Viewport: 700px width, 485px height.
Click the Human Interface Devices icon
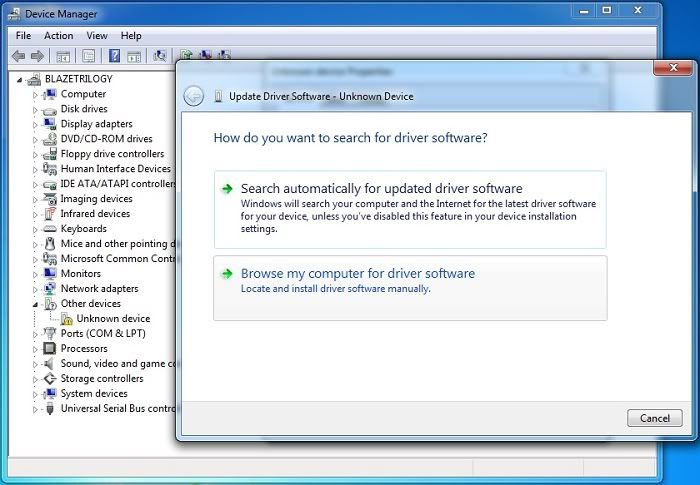[50, 169]
